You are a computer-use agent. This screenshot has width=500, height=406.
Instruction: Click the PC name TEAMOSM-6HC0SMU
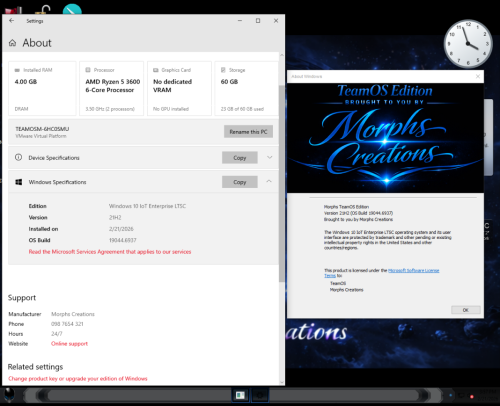[x=42, y=129]
